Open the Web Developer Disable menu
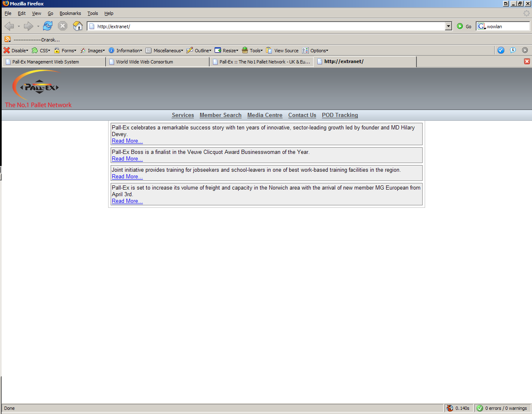The height and width of the screenshot is (414, 532). pos(16,51)
